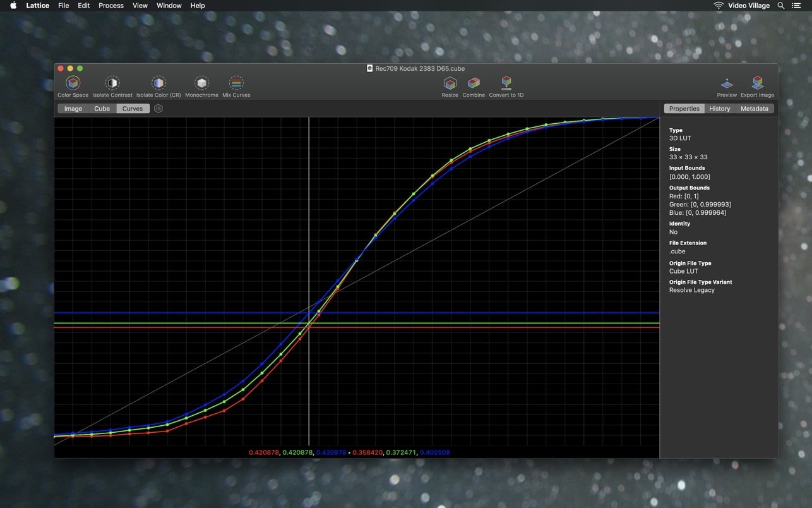Image resolution: width=812 pixels, height=508 pixels.
Task: Open the Mix Curves tool
Action: (236, 83)
